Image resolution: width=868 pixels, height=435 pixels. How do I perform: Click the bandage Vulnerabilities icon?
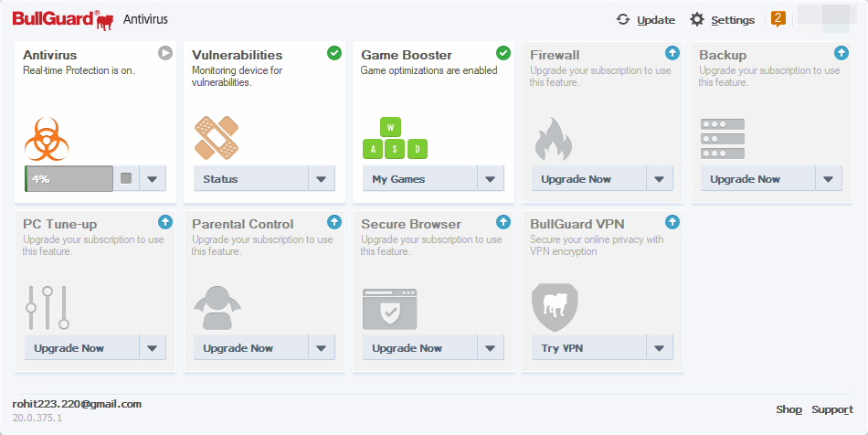(x=217, y=138)
